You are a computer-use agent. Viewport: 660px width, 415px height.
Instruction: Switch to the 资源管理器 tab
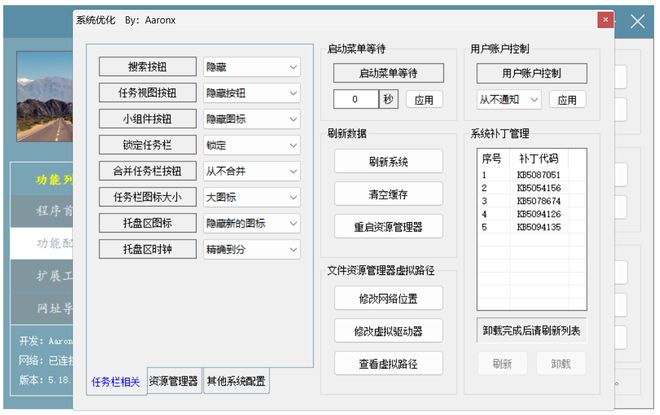click(174, 380)
